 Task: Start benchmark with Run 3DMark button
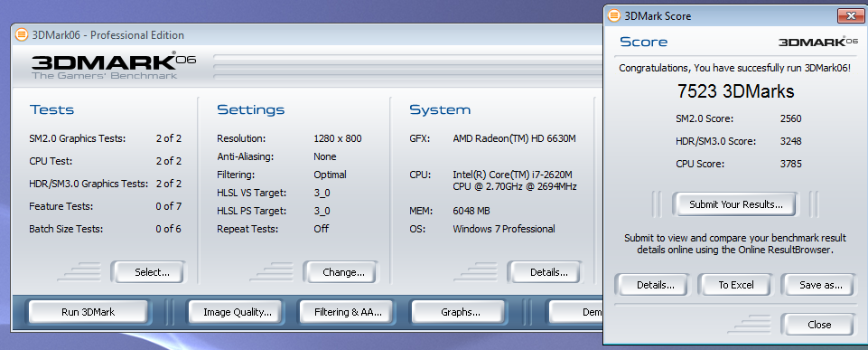pos(88,312)
